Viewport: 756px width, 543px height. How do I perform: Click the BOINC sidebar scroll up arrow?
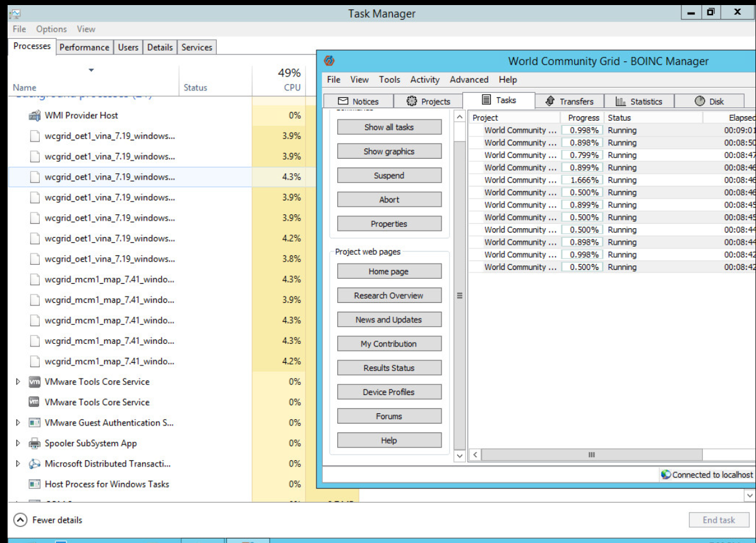coord(460,117)
